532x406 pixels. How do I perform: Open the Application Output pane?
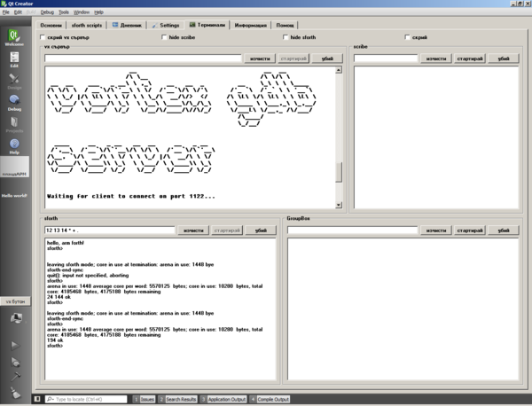tap(223, 399)
